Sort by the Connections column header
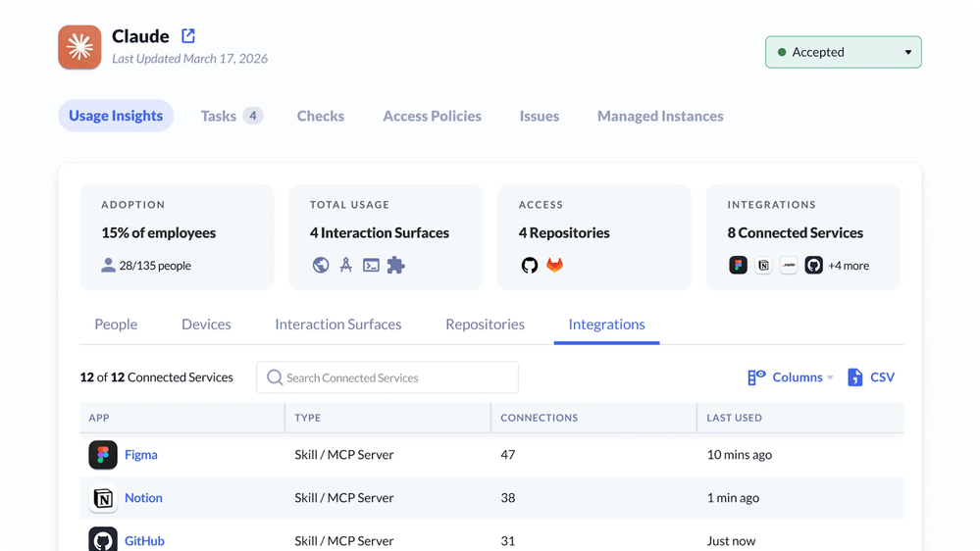 point(540,418)
